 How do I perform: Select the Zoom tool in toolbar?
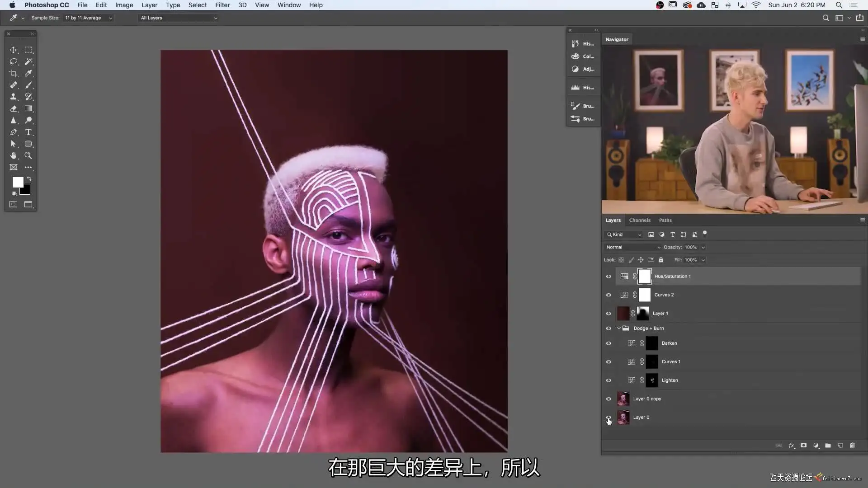point(28,155)
